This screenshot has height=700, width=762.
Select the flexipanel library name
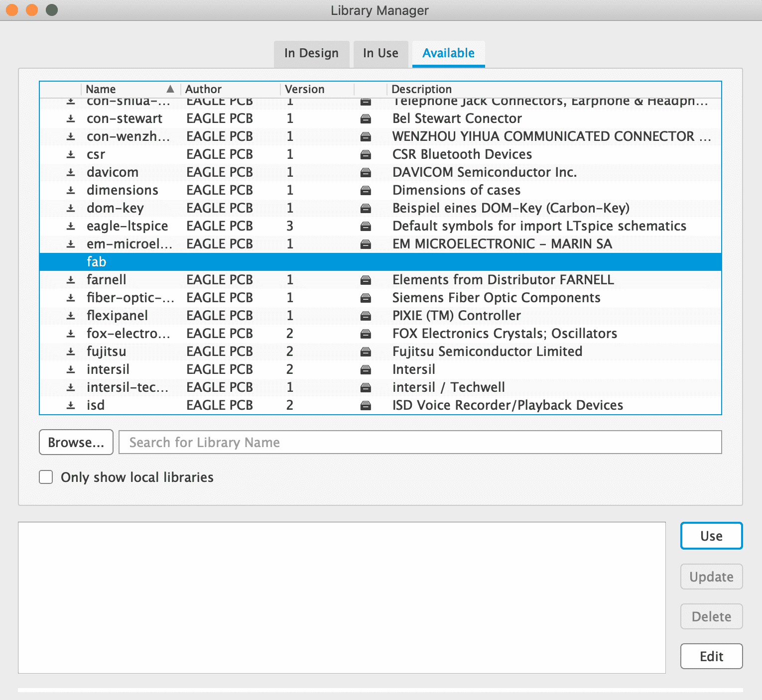pyautogui.click(x=117, y=316)
